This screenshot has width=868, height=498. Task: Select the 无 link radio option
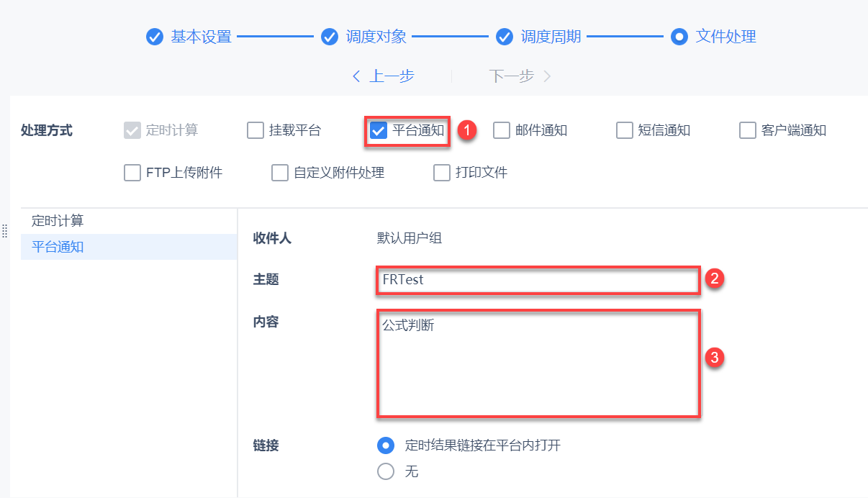coord(386,471)
